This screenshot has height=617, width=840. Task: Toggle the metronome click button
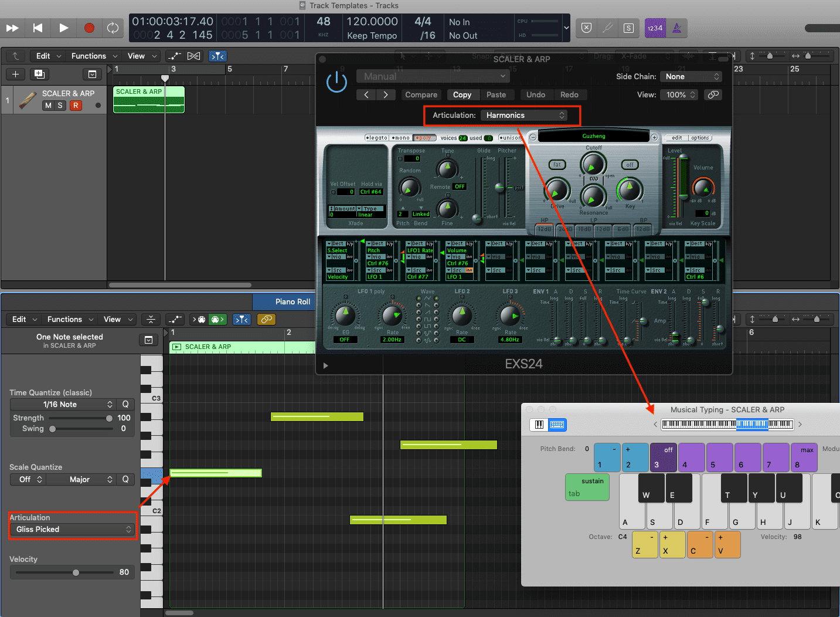point(676,28)
